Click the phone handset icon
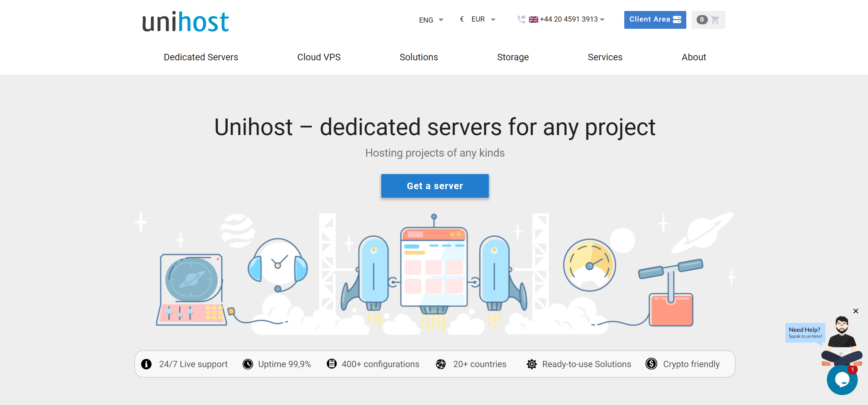 click(x=521, y=20)
